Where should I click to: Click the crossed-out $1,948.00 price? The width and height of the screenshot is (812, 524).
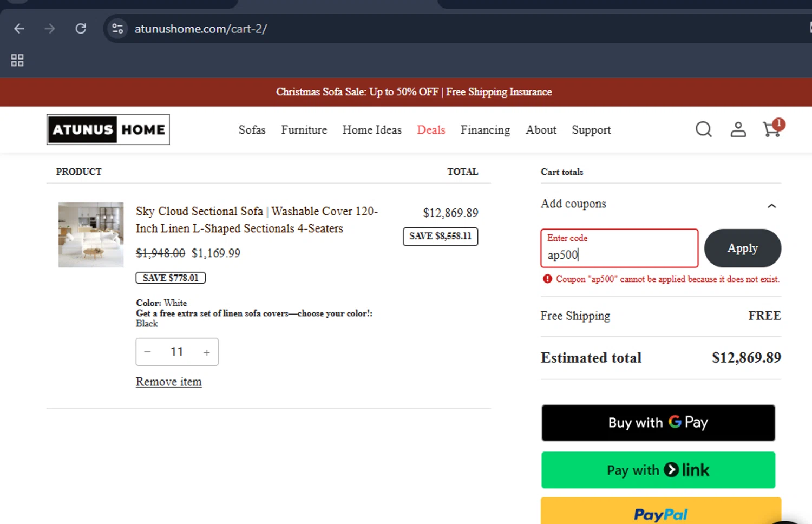click(x=160, y=253)
